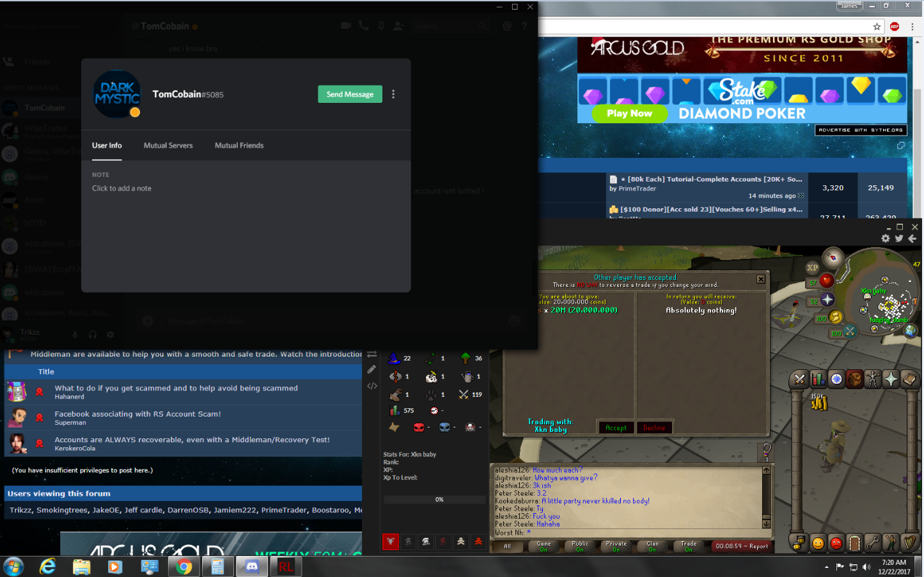924x577 pixels.
Task: Select Deadman skull hiscores icon
Action: 461,542
